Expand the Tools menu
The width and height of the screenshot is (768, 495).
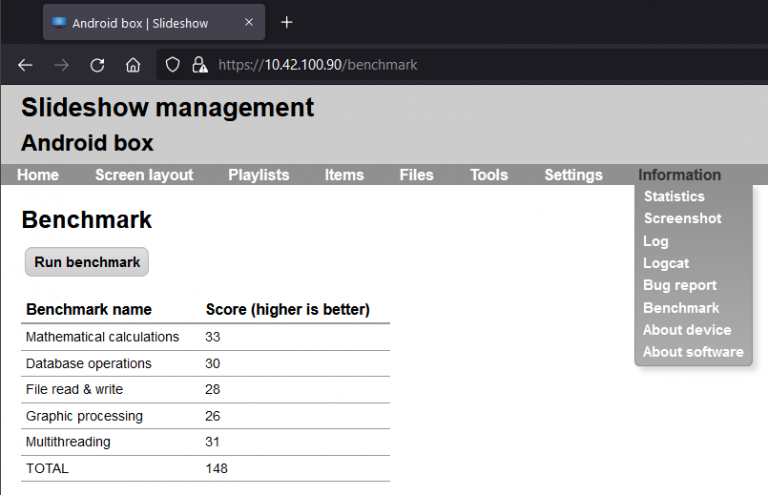[x=489, y=175]
